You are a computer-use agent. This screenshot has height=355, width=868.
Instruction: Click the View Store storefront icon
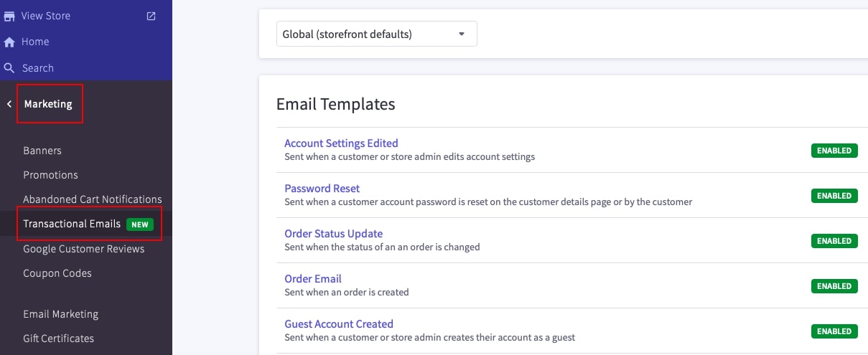point(10,16)
